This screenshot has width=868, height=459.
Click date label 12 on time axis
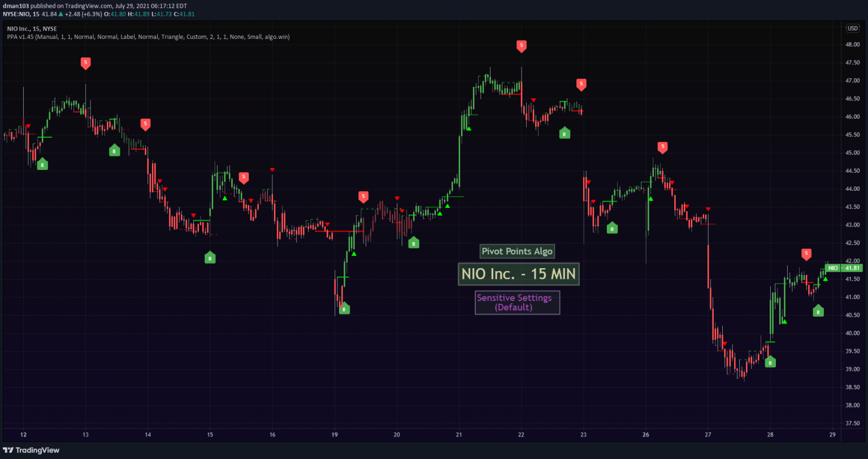point(23,435)
